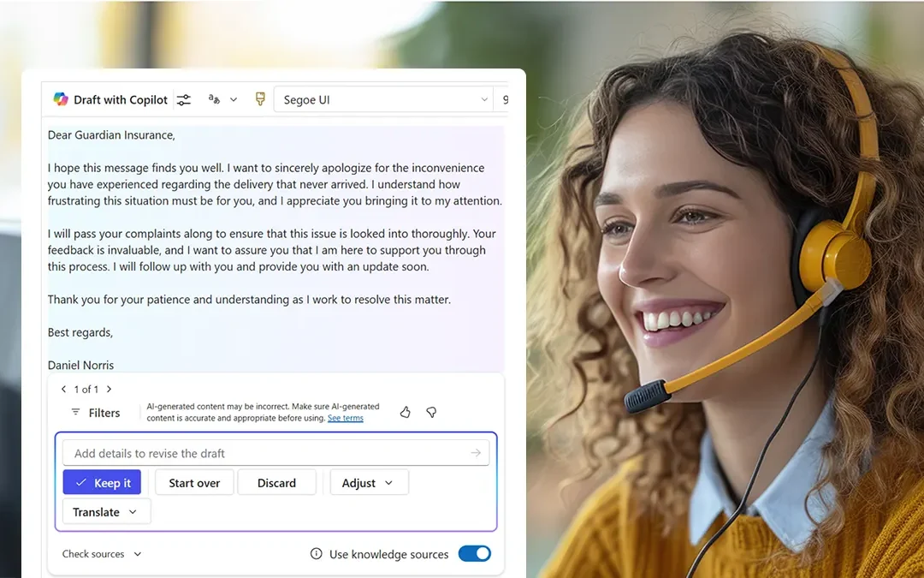Expand the Translate dropdown
The width and height of the screenshot is (924, 578).
pyautogui.click(x=107, y=511)
